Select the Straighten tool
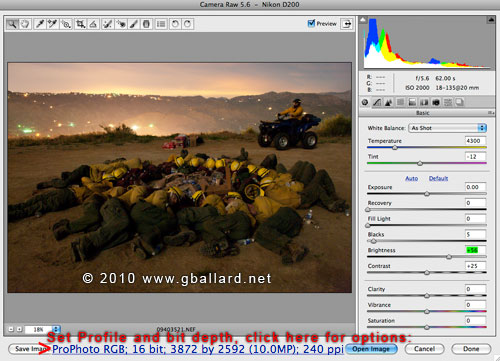The height and width of the screenshot is (361, 500). click(93, 24)
